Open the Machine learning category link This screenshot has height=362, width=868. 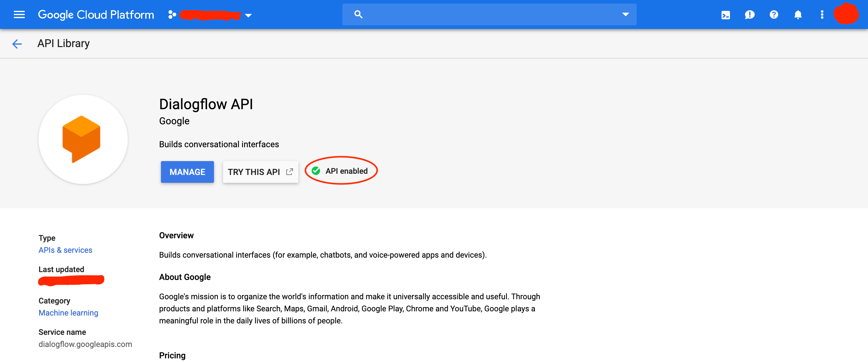68,313
